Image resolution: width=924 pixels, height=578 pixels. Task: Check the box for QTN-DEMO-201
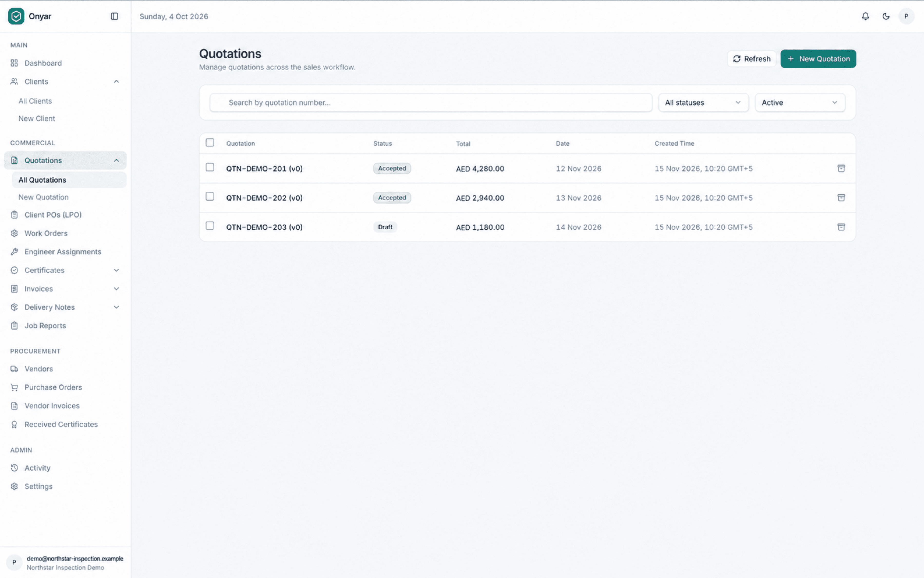[x=210, y=167]
